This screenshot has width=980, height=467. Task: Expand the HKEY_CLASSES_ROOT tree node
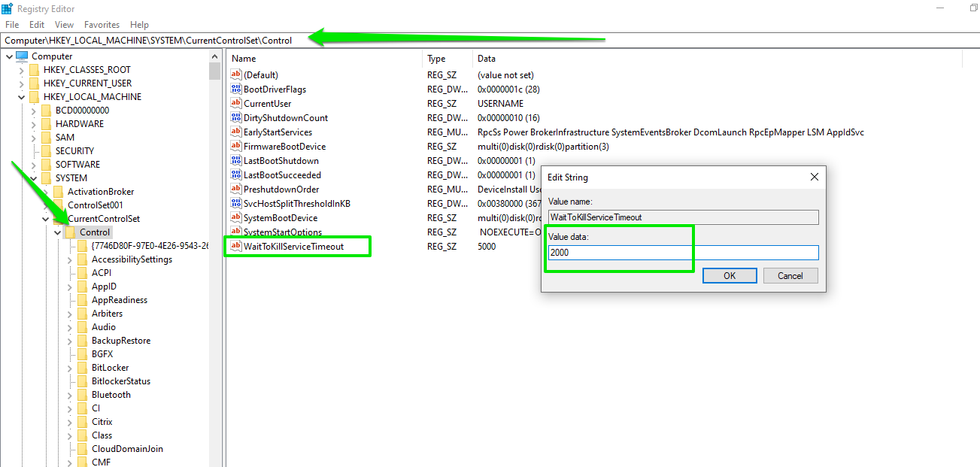click(21, 70)
